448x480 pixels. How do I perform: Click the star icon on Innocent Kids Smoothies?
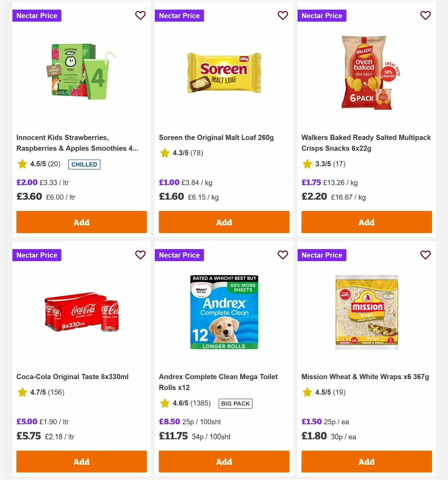tap(22, 164)
